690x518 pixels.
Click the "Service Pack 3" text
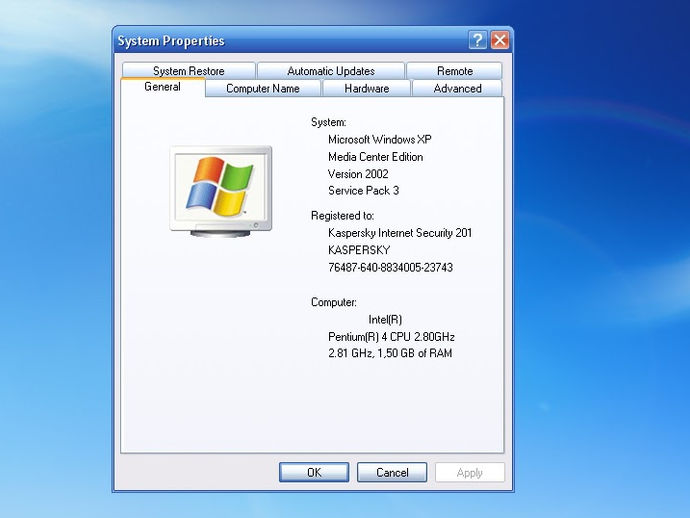(x=363, y=191)
